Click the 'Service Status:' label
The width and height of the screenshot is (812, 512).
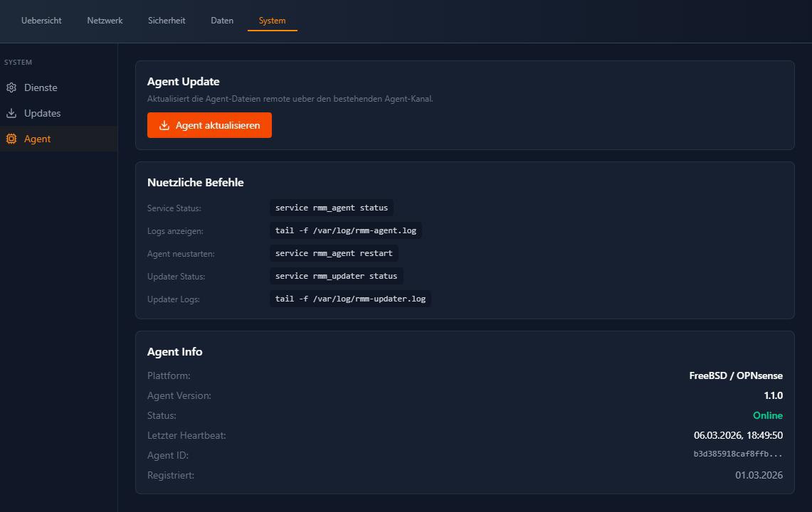click(174, 208)
